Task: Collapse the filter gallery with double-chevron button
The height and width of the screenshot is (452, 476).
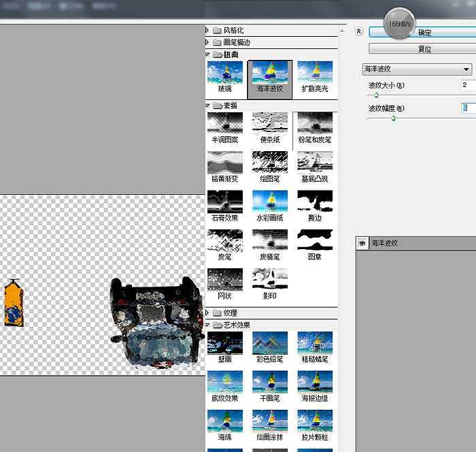Action: tap(359, 31)
